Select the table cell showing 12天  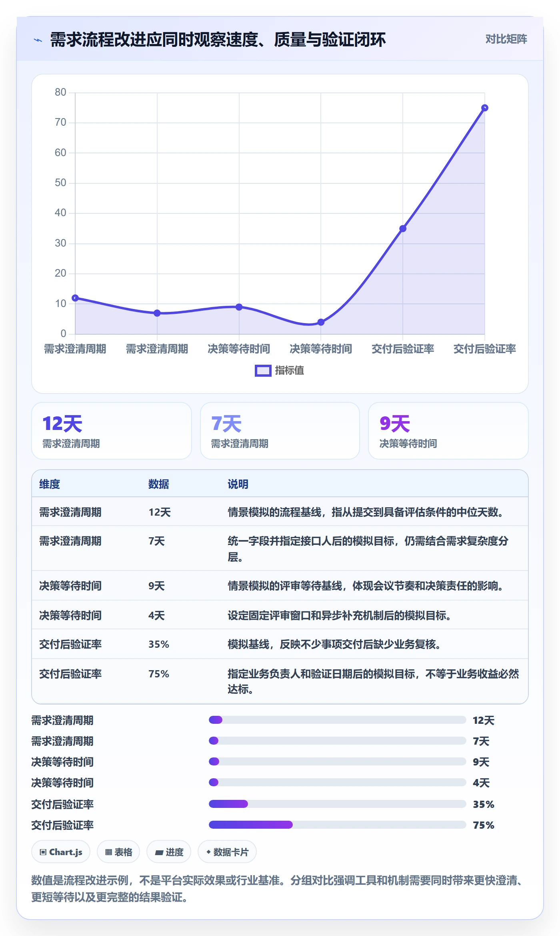(160, 512)
